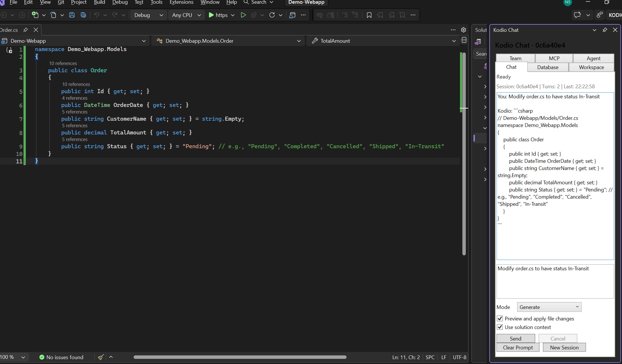Click the editor vertical scrollbar
Screen dimensions: 622x364
click(x=464, y=154)
